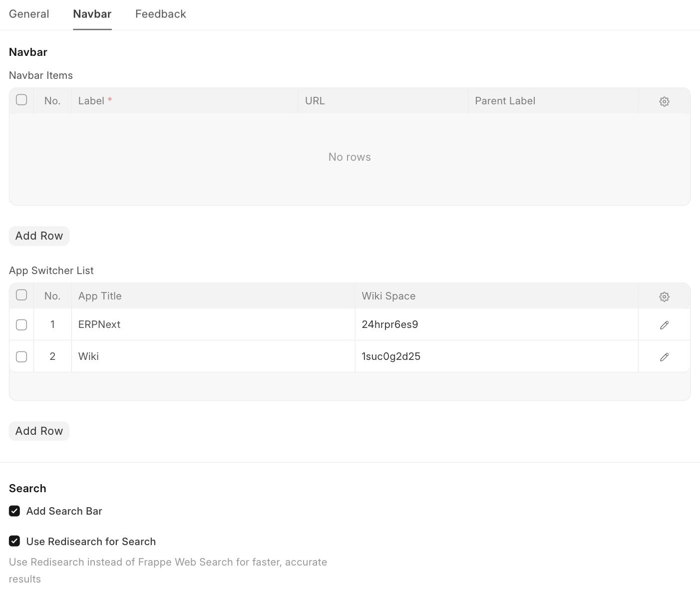Tick the ERPNext row checkbox
The image size is (700, 597).
[21, 325]
